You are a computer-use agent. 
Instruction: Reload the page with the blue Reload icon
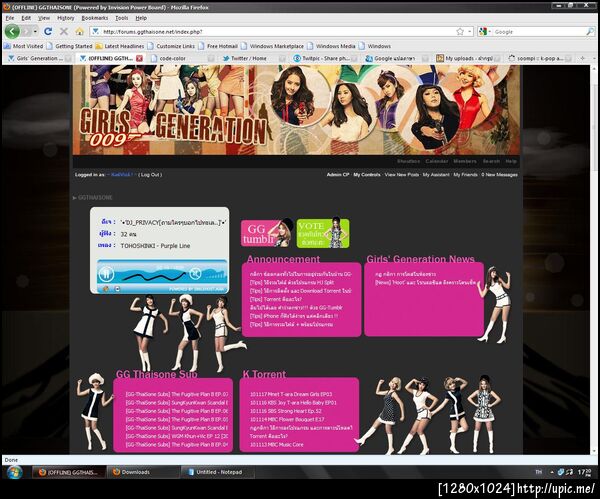tap(48, 31)
